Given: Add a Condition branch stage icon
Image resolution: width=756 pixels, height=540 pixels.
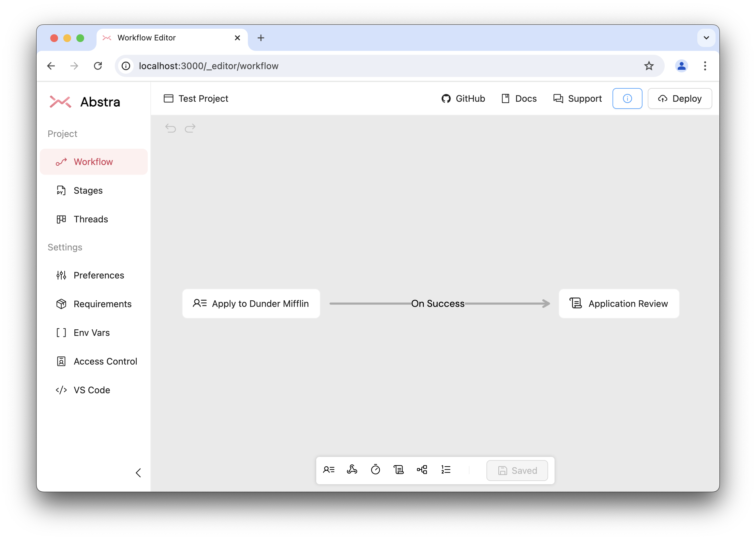Looking at the screenshot, I should coord(422,470).
